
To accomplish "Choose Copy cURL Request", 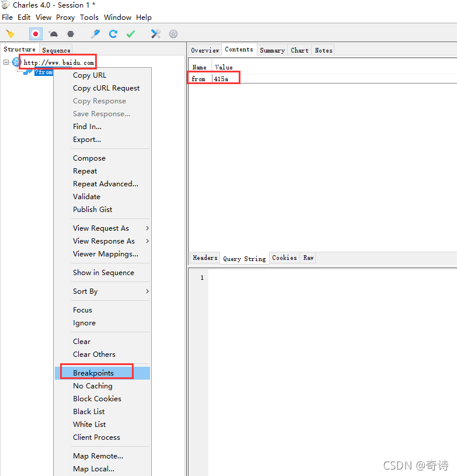I will (102, 88).
